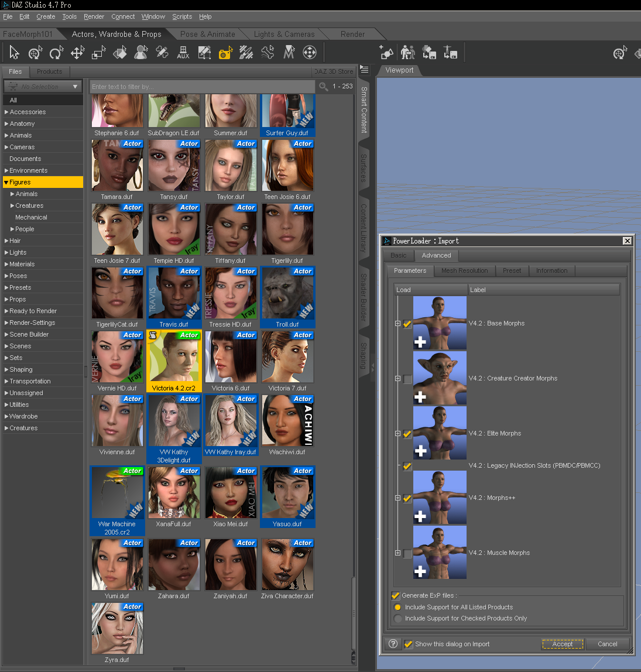Screen dimensions: 641x672
Task: Click the Label column header
Action: (543, 290)
